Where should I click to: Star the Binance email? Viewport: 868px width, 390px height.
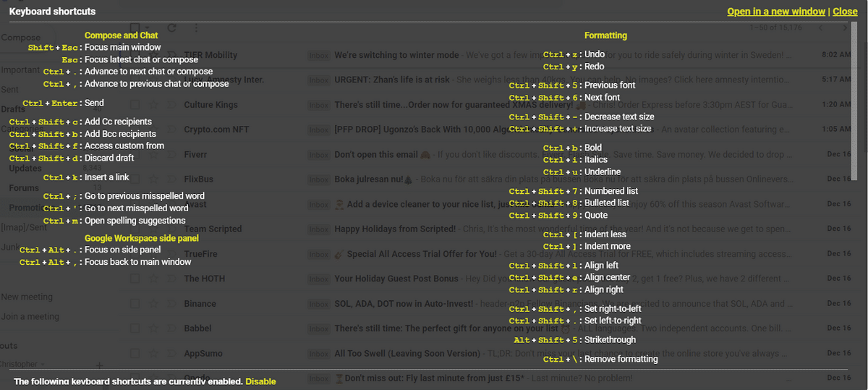coord(153,304)
